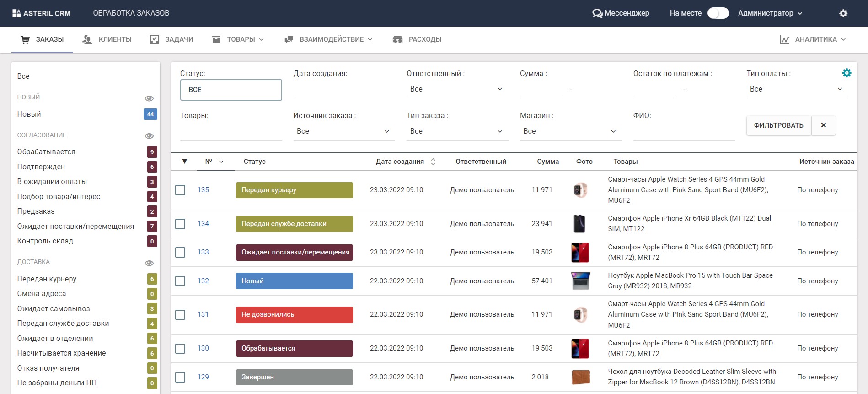Viewport: 868px width, 394px height.
Task: Expand the Administrator user menu
Action: pyautogui.click(x=770, y=13)
